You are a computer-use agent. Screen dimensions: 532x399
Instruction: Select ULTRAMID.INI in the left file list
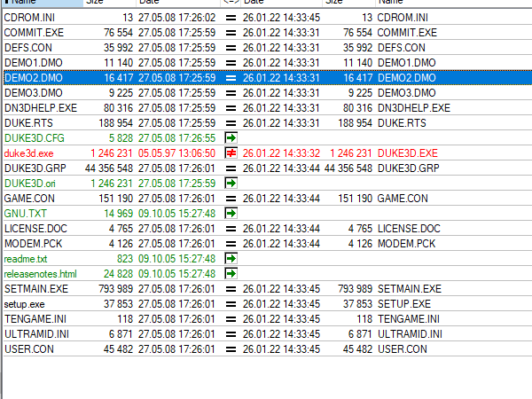click(36, 334)
